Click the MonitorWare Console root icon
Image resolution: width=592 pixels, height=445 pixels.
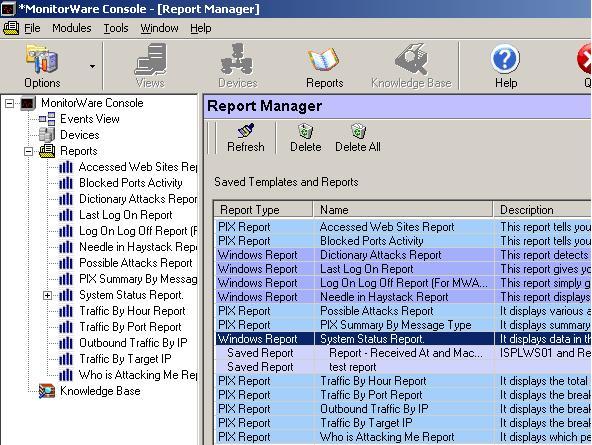coord(28,103)
